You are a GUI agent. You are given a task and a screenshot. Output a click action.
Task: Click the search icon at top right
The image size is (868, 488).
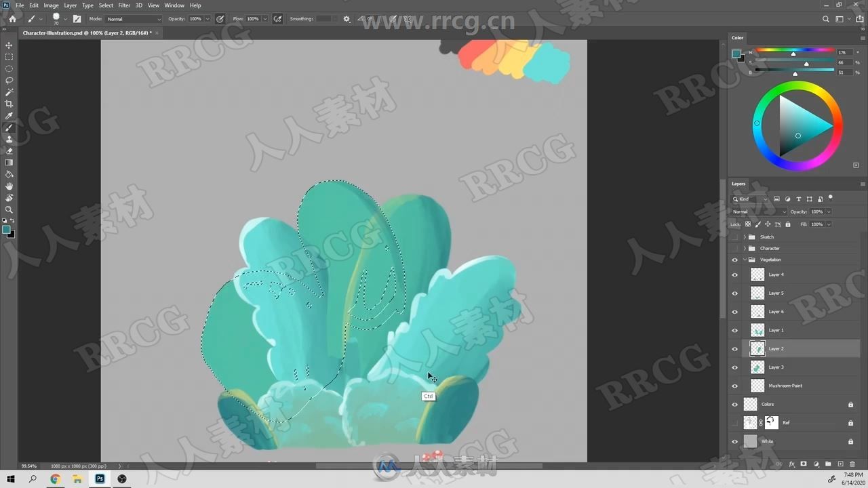[825, 19]
